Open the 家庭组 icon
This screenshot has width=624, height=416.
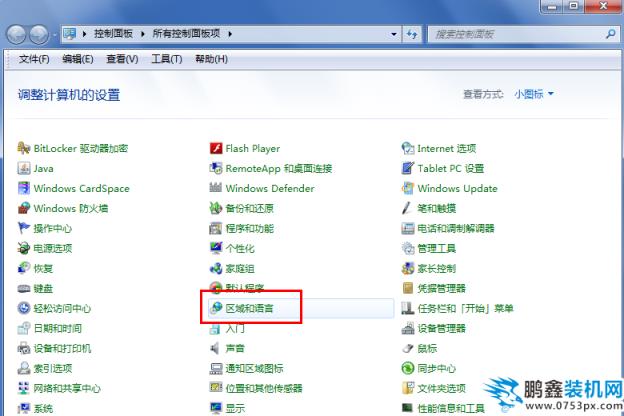click(216, 268)
